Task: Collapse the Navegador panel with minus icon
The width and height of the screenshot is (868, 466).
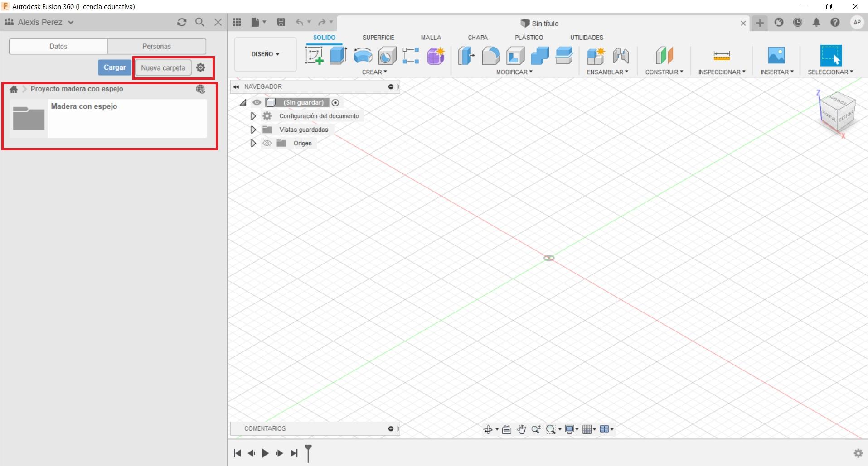Action: tap(391, 86)
